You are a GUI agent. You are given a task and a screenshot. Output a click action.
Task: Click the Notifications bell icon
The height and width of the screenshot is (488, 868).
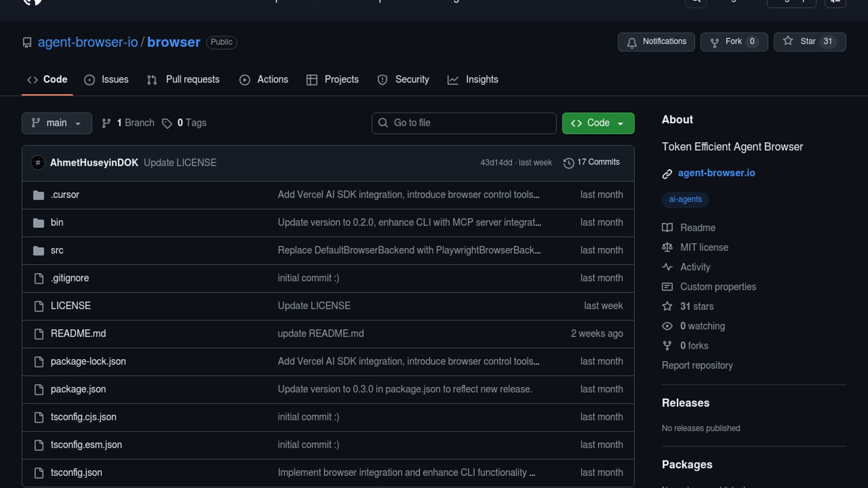pyautogui.click(x=632, y=42)
